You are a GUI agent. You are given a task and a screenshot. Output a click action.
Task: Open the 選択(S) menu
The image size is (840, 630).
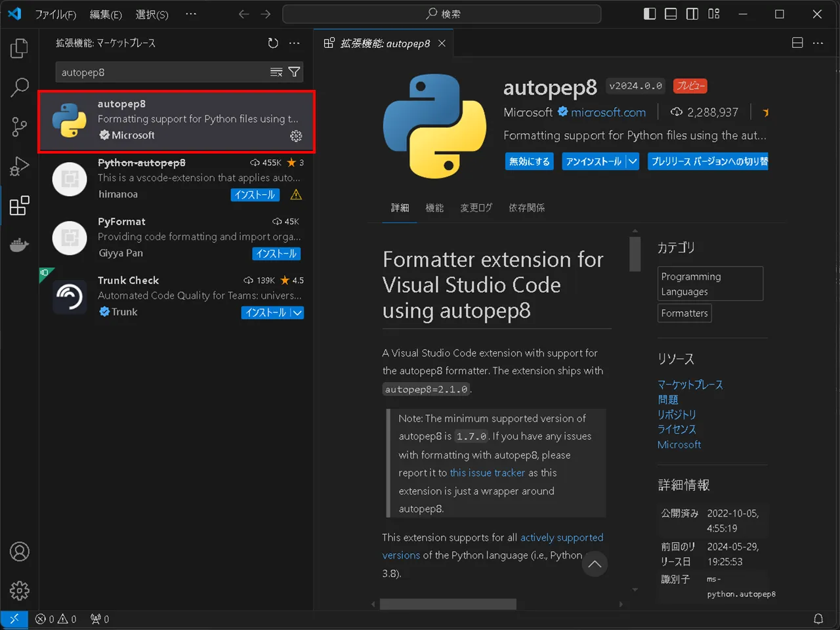152,14
